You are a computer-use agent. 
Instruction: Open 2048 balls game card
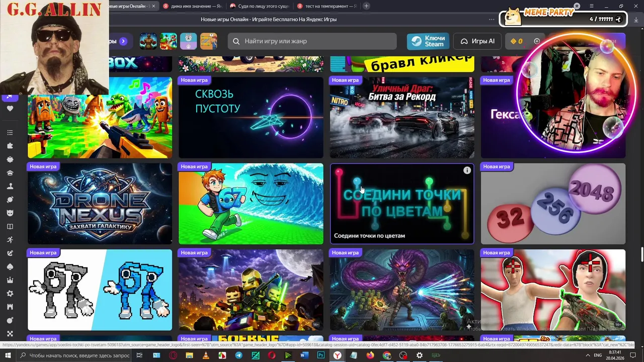tap(553, 204)
